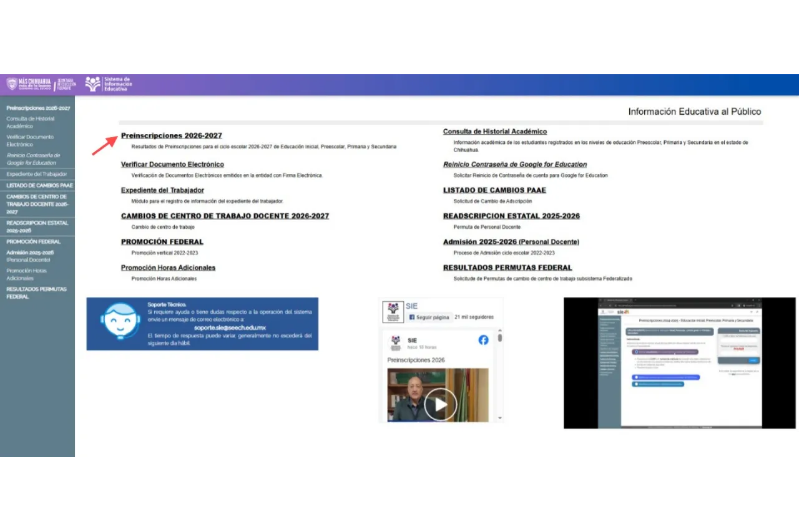Open the tutorial video thumbnail on the right

679,363
